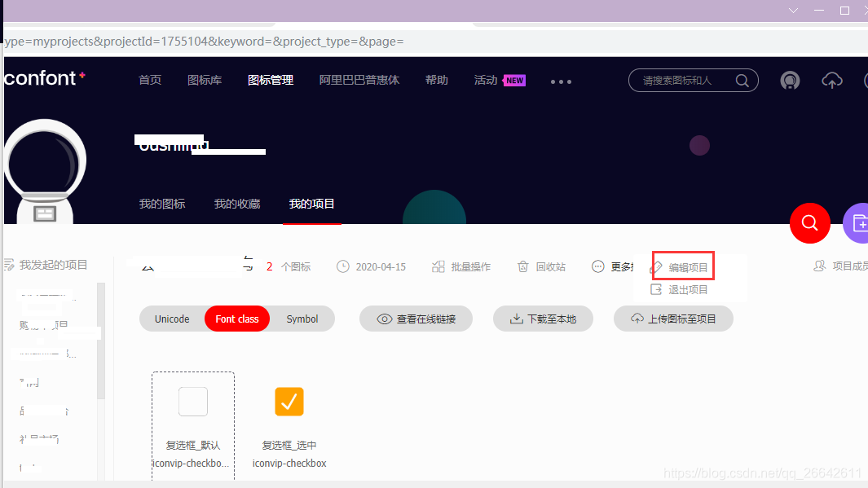Open the user profile icon near the search box
868x488 pixels.
pos(789,80)
